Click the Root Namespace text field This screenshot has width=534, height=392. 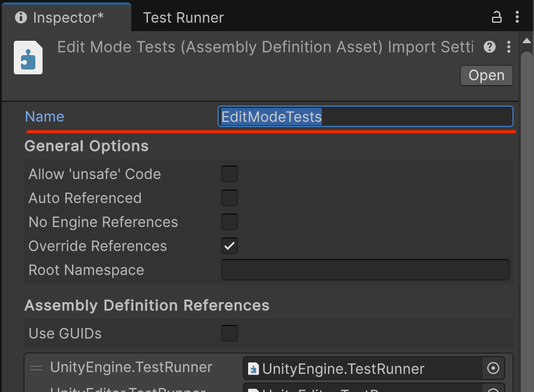[366, 270]
